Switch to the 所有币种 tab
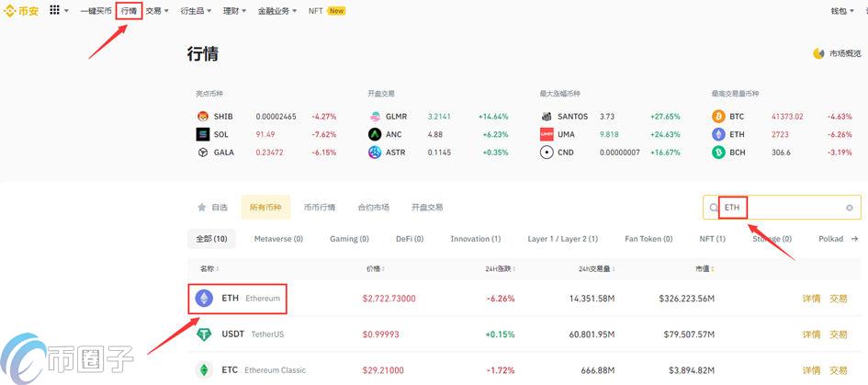 265,208
